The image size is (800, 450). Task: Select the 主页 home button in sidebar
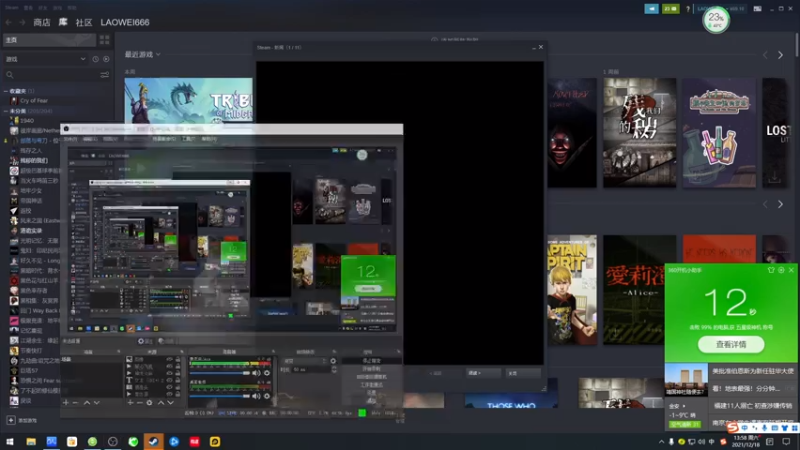(x=49, y=40)
